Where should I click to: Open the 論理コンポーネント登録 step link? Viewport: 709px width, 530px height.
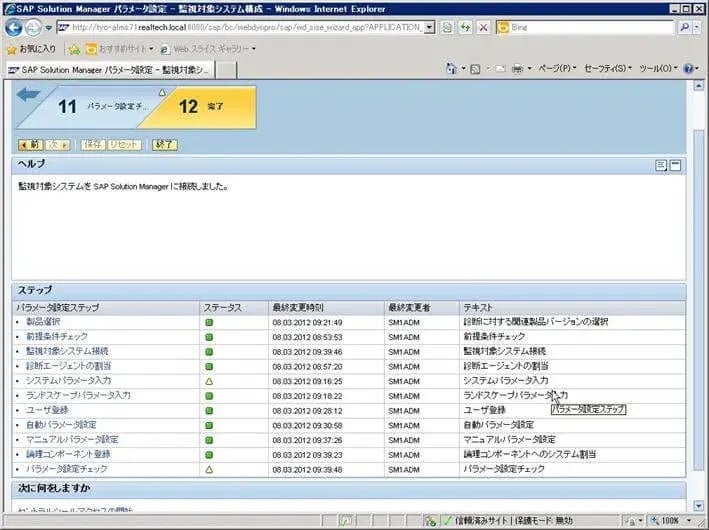[68, 454]
